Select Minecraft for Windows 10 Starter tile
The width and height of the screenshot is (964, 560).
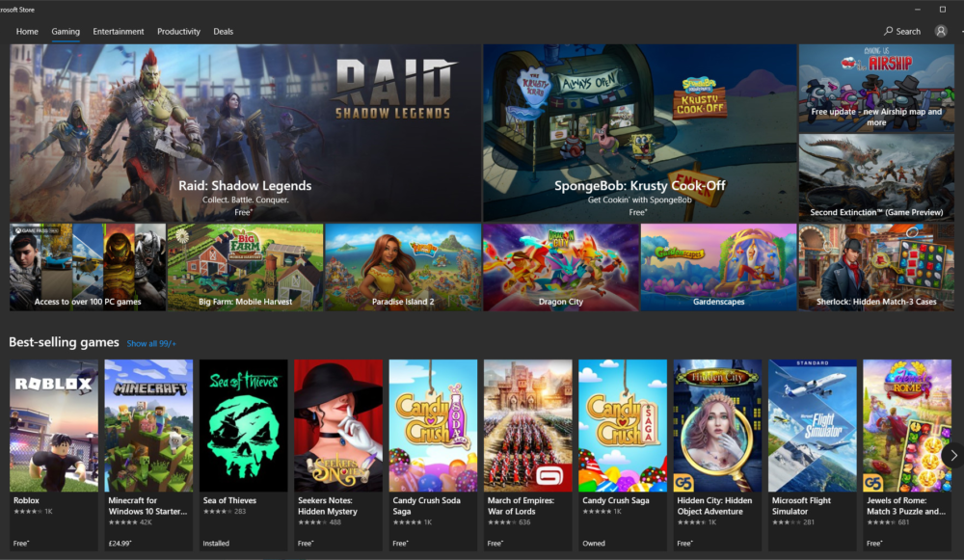(148, 455)
